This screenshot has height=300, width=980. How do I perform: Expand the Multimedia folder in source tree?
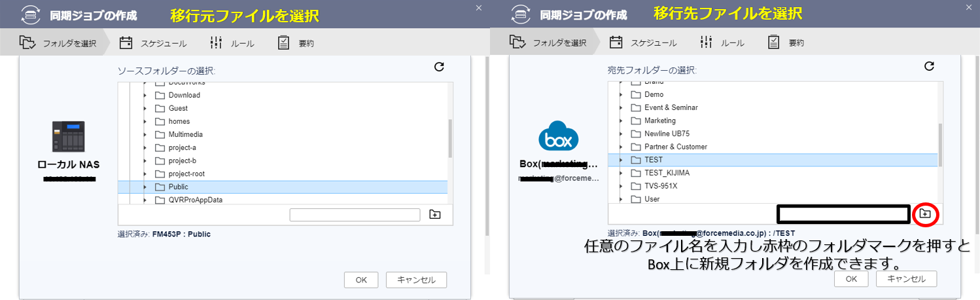(145, 134)
